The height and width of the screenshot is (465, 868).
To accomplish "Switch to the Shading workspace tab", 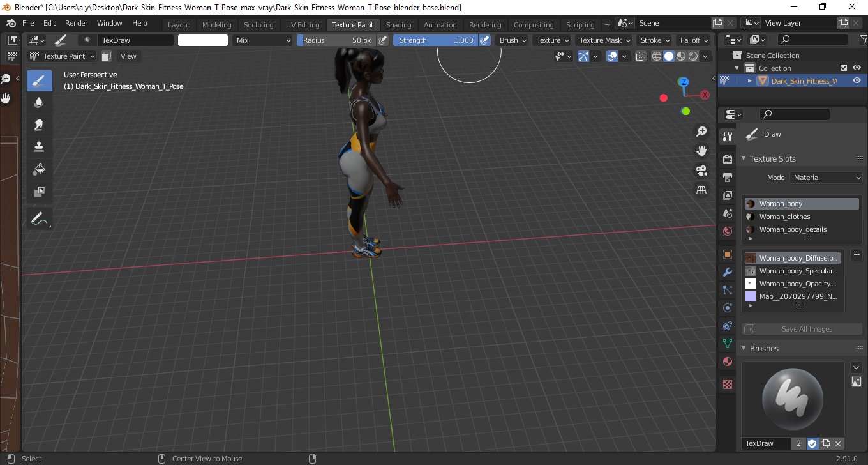I will pyautogui.click(x=398, y=25).
